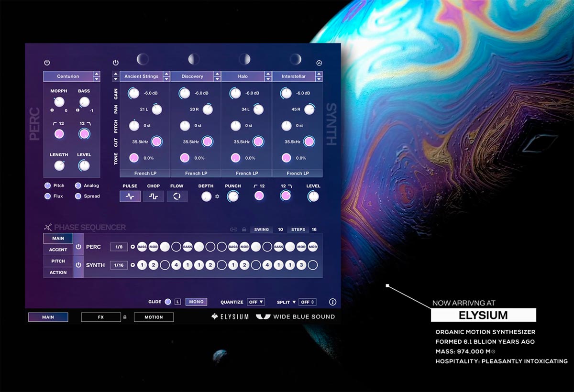
Task: Click the small PERC row marker after 1/8
Action: (x=132, y=247)
